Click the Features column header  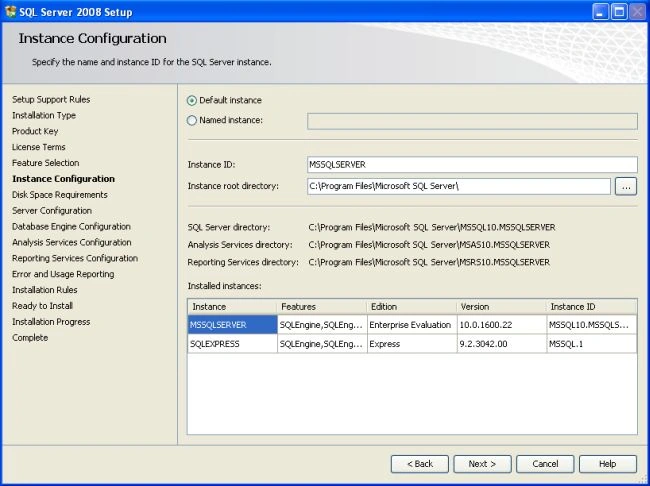pos(322,307)
